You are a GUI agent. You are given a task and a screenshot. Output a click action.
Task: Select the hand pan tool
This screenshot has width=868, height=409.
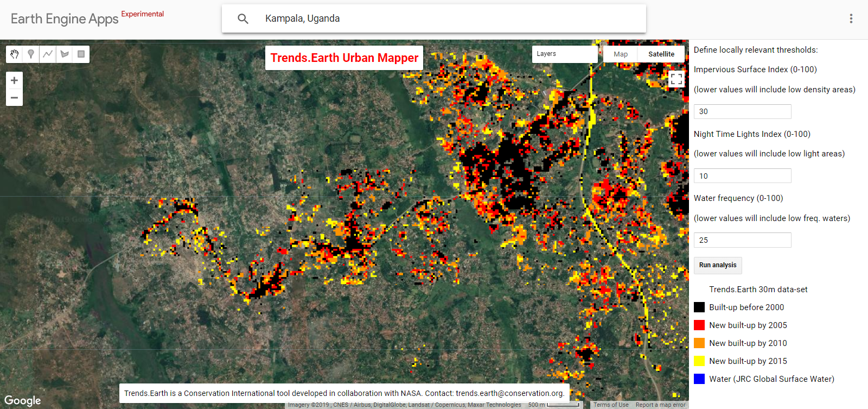tap(15, 54)
